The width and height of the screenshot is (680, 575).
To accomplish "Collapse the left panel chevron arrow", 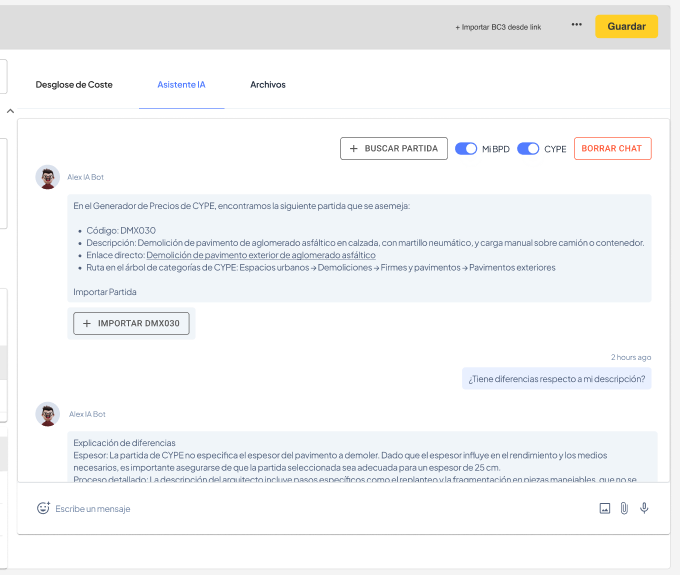I will pyautogui.click(x=10, y=111).
